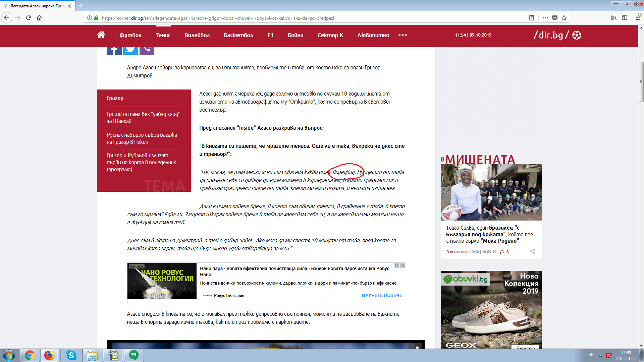644x362 pixels.
Task: Share article on Twitter icon
Action: pos(130,50)
